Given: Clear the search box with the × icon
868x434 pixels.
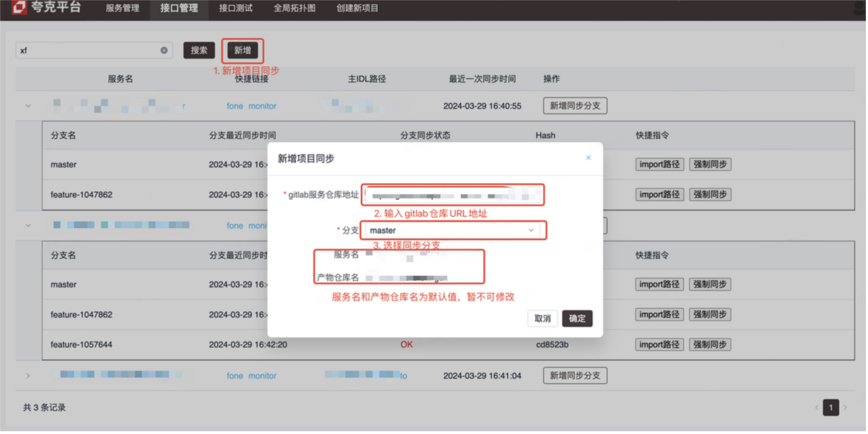Looking at the screenshot, I should (164, 50).
